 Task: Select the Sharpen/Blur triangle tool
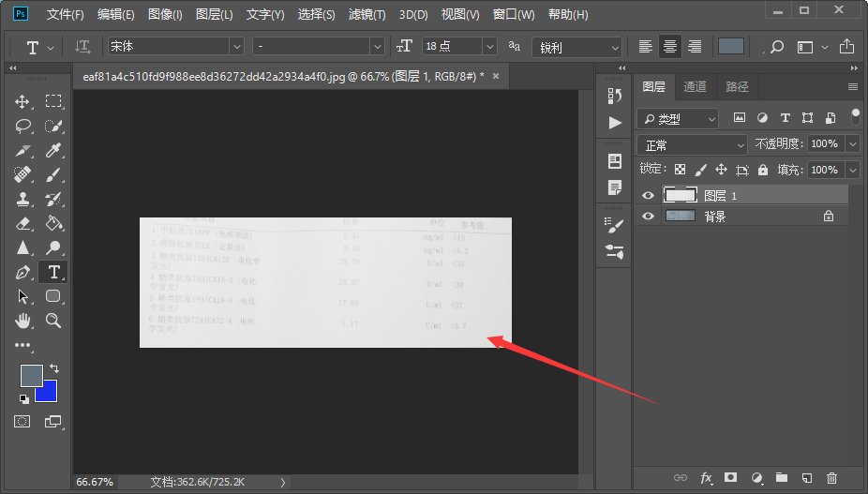pyautogui.click(x=22, y=247)
